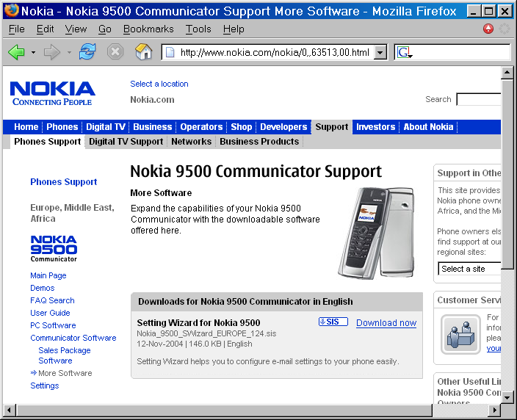The image size is (517, 420).
Task: Open the Sales Package Software link
Action: (x=65, y=355)
